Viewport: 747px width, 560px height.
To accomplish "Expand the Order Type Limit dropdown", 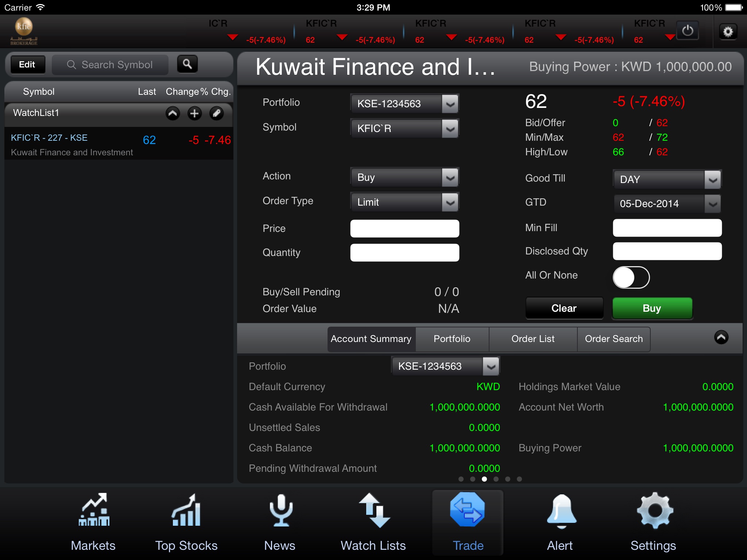I will point(405,202).
